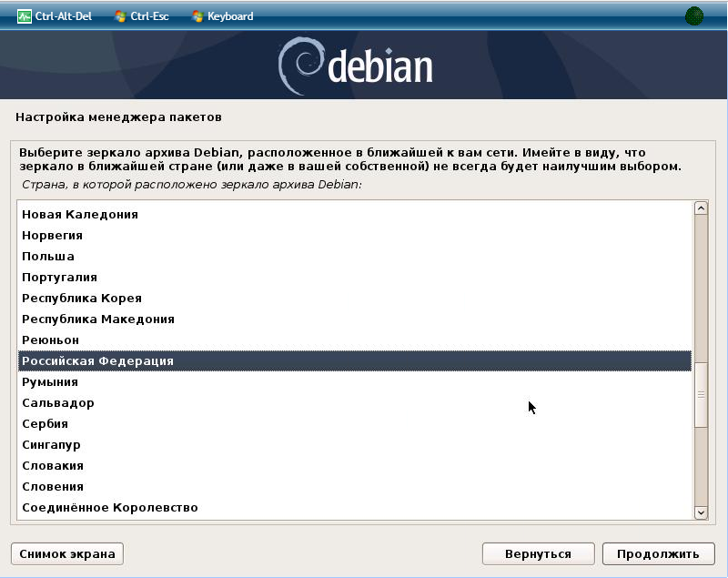Pick Сингапур from the country list
Screen dimensions: 728x578
(x=355, y=445)
